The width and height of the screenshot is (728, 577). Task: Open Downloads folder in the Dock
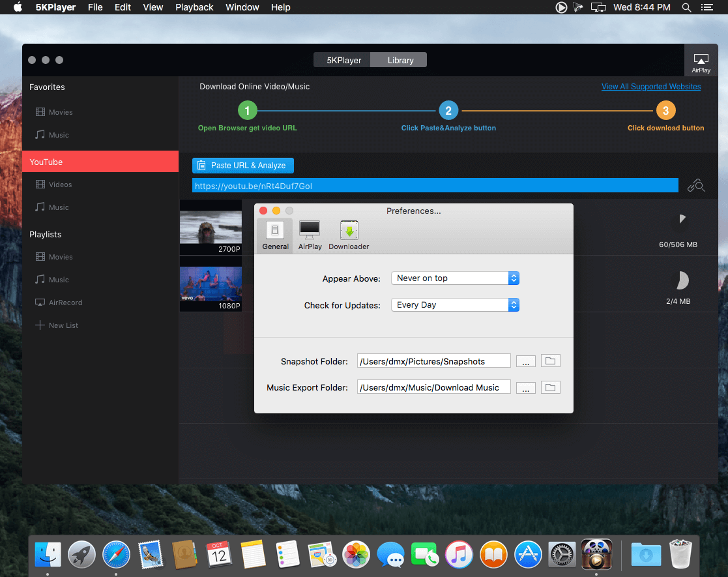(646, 554)
